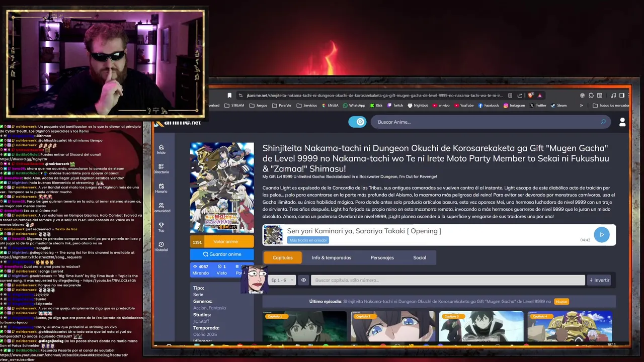Open Steam bookmark
Image resolution: width=644 pixels, height=362 pixels.
tap(559, 106)
